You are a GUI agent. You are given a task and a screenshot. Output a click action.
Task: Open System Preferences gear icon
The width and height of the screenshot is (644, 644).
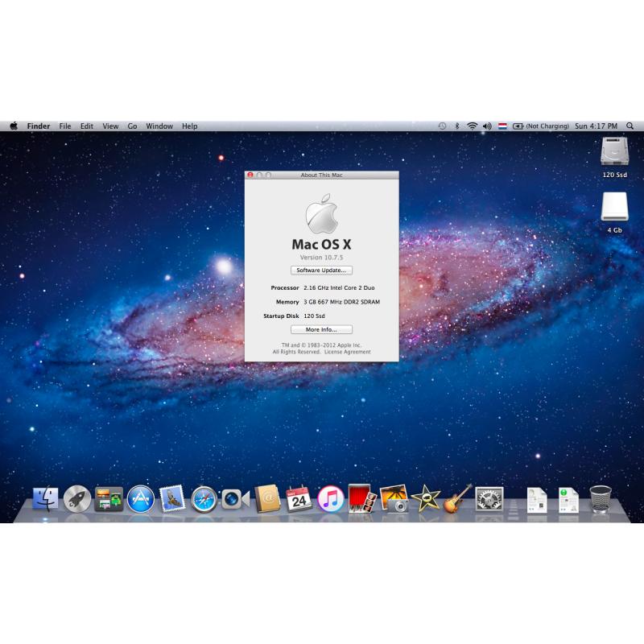(x=489, y=498)
